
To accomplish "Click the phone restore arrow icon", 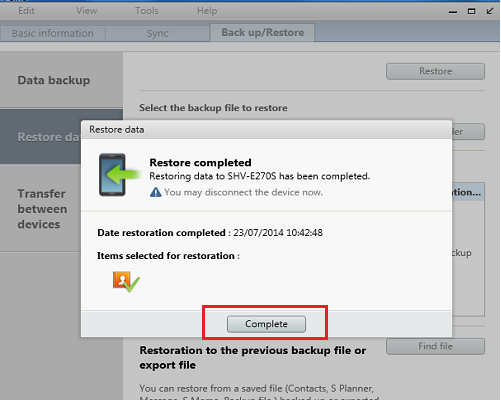I will tap(119, 175).
